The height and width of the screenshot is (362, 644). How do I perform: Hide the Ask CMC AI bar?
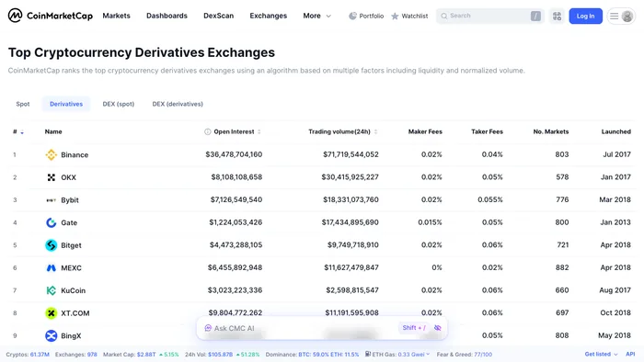point(438,328)
